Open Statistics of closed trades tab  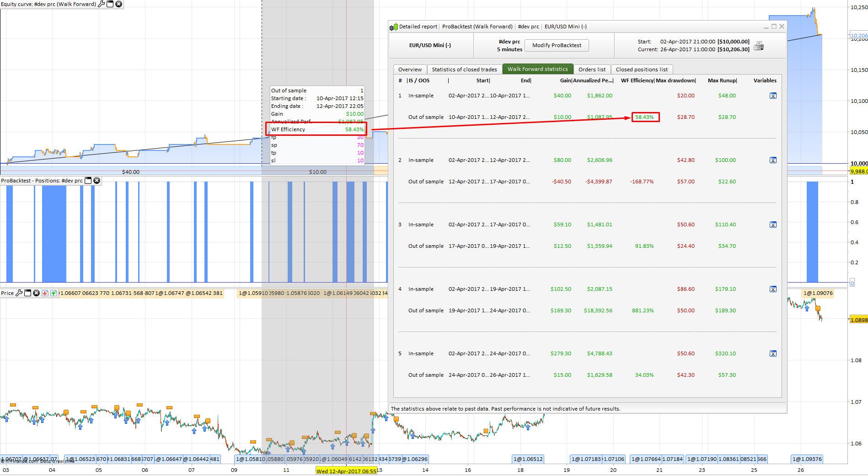464,70
